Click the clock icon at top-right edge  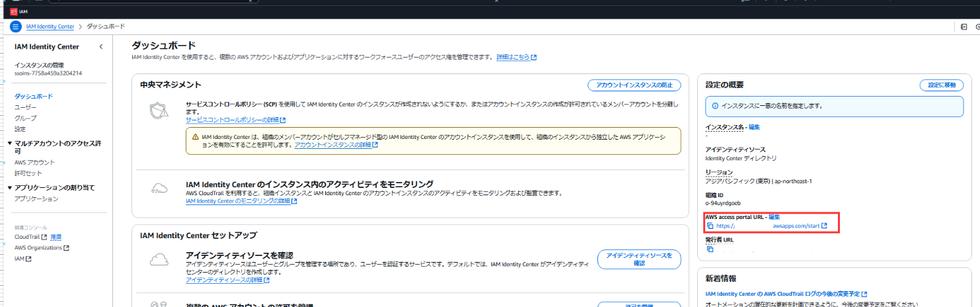[x=977, y=26]
